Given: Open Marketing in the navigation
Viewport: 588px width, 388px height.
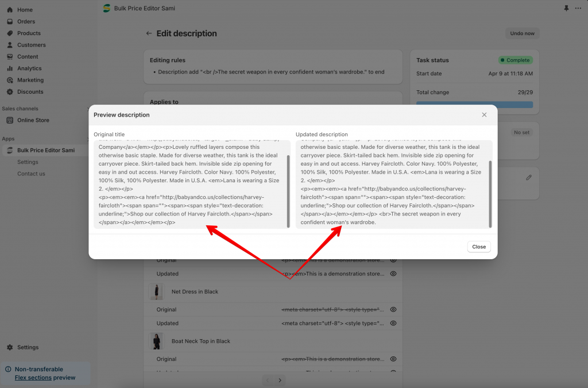Looking at the screenshot, I should click(x=30, y=80).
